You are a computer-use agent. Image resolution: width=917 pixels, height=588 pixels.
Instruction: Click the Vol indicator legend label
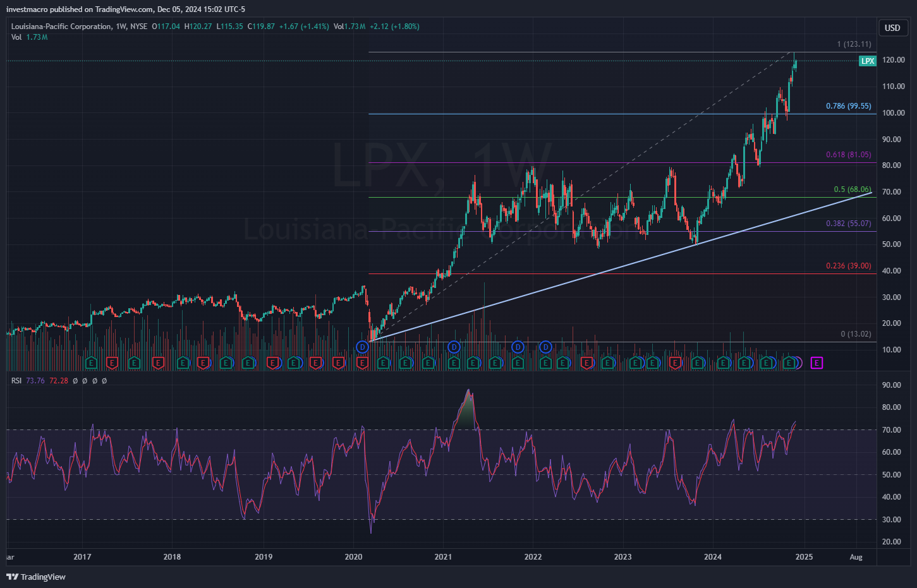16,37
